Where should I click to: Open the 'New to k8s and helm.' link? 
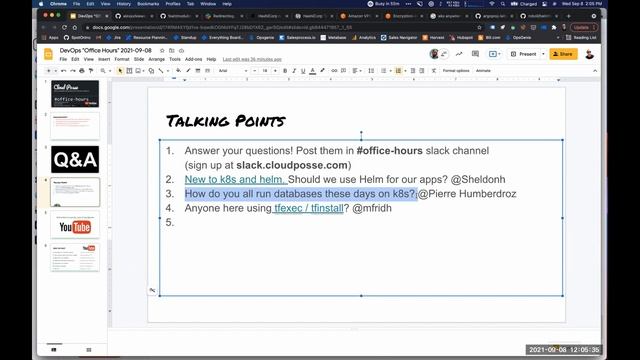click(236, 179)
